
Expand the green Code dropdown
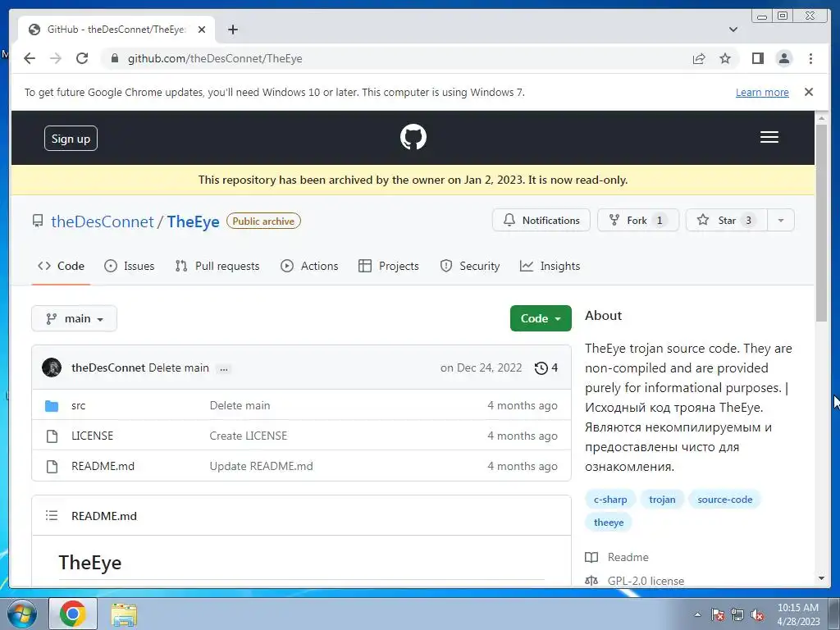click(541, 318)
